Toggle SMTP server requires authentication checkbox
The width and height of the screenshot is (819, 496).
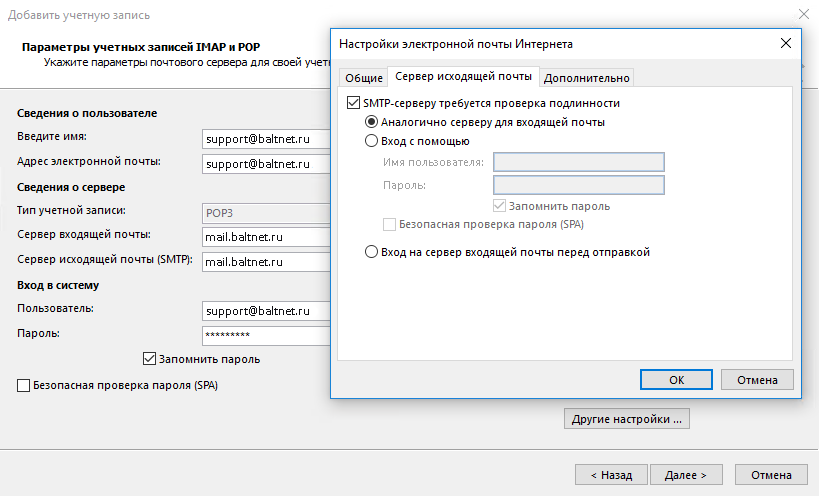pos(352,103)
